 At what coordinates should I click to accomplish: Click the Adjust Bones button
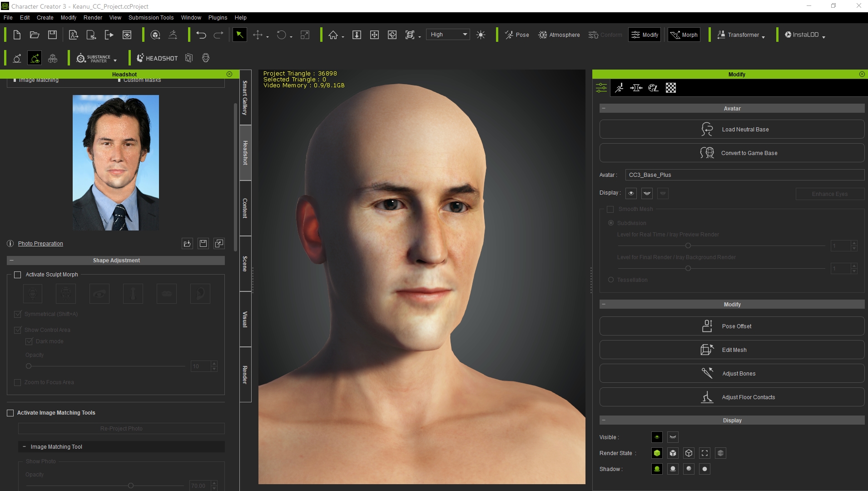[x=732, y=373]
